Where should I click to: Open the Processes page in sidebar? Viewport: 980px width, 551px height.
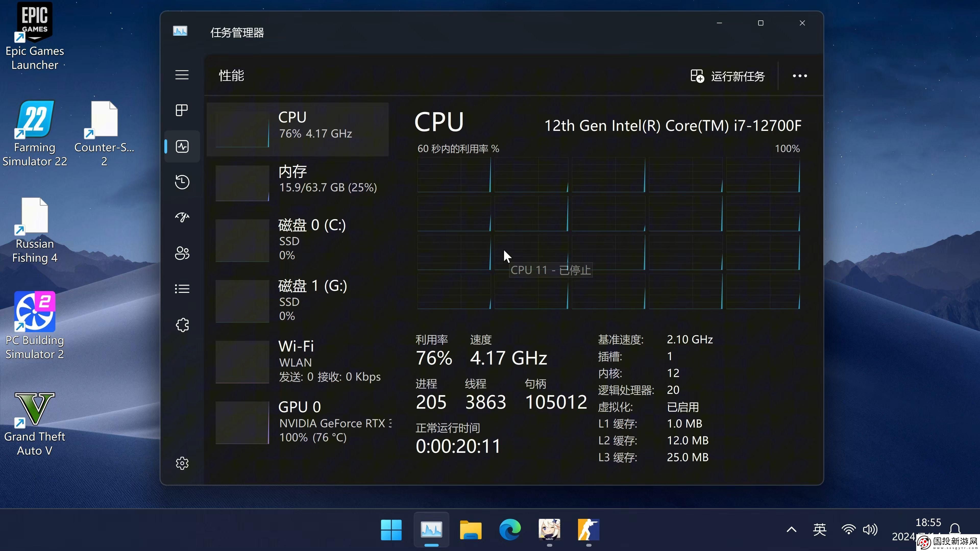(182, 110)
